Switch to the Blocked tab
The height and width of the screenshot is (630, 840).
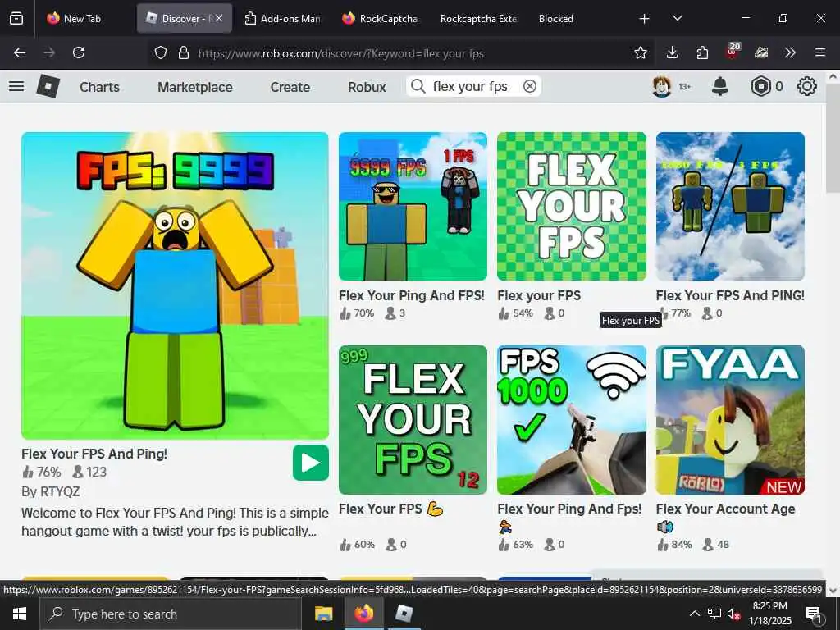pos(556,18)
